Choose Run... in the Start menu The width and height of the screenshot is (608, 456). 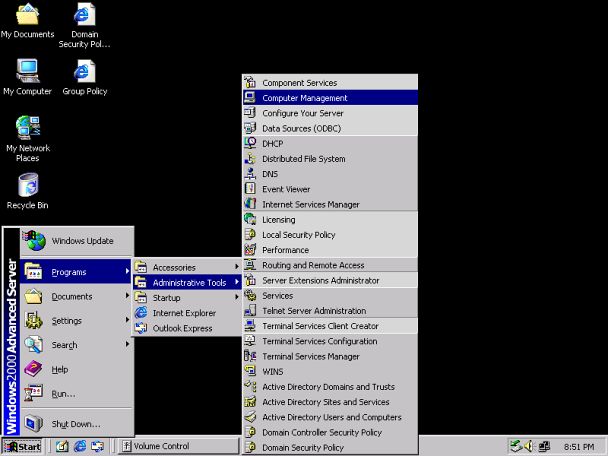click(x=77, y=394)
